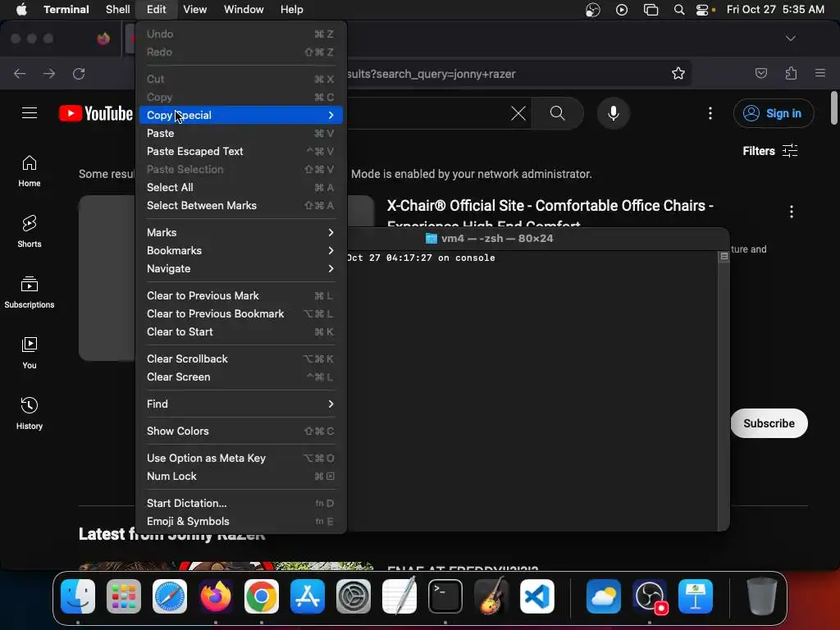Open Visual Studio Code from Dock
Viewport: 840px width, 630px height.
[x=537, y=596]
